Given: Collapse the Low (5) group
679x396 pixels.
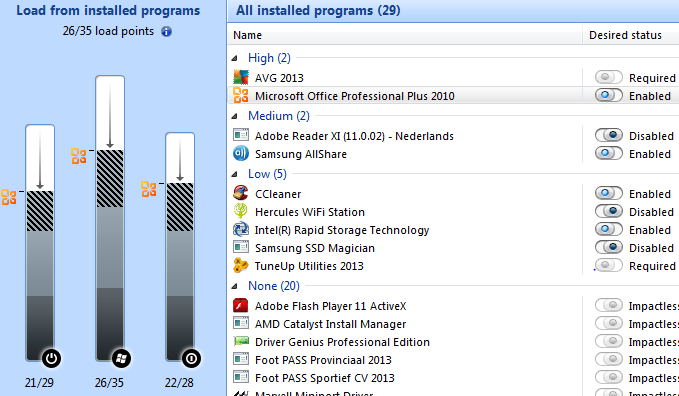Looking at the screenshot, I should click(235, 174).
